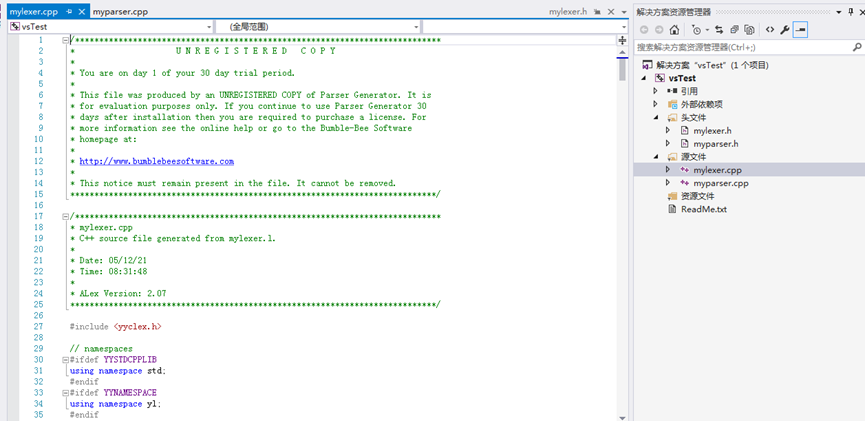The width and height of the screenshot is (865, 421).
Task: Click the editor scrollbar up arrow
Action: point(622,52)
